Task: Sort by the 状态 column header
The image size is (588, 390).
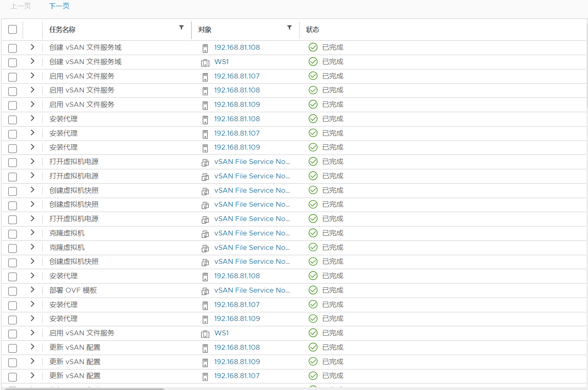Action: click(x=313, y=30)
